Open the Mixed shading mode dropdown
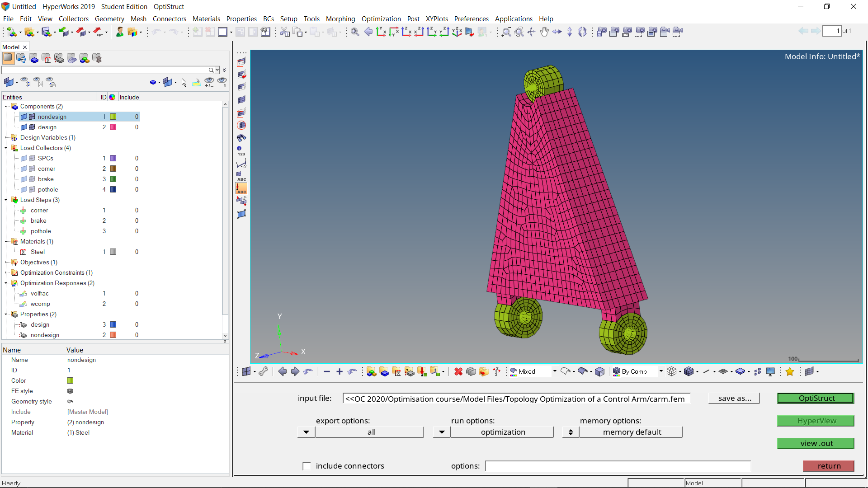Screen dimensions: 868x488 click(x=556, y=371)
